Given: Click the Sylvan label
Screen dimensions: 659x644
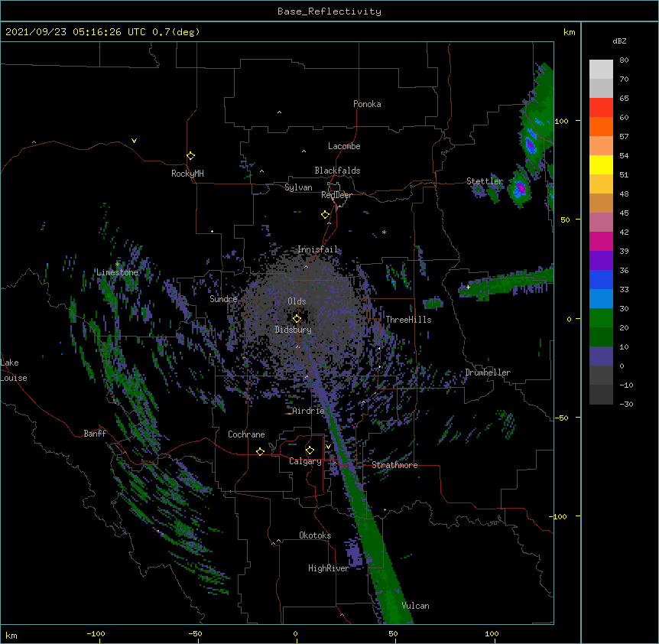Looking at the screenshot, I should tap(298, 187).
